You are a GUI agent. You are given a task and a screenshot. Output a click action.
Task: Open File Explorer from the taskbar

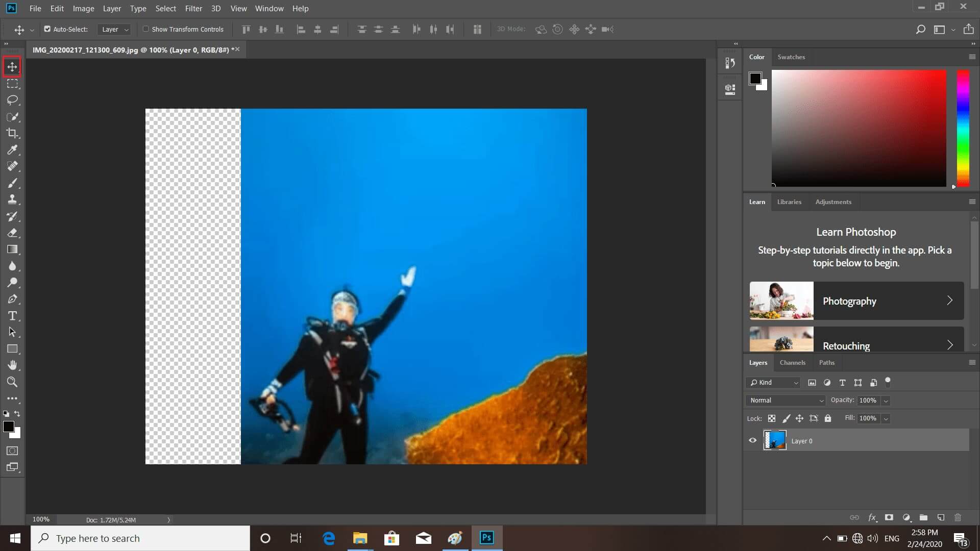[x=360, y=538]
